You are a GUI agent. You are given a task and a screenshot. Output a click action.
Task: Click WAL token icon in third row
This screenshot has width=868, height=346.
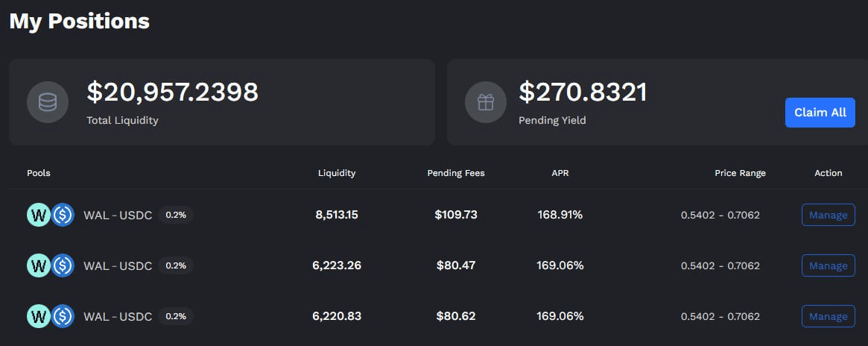pyautogui.click(x=38, y=316)
